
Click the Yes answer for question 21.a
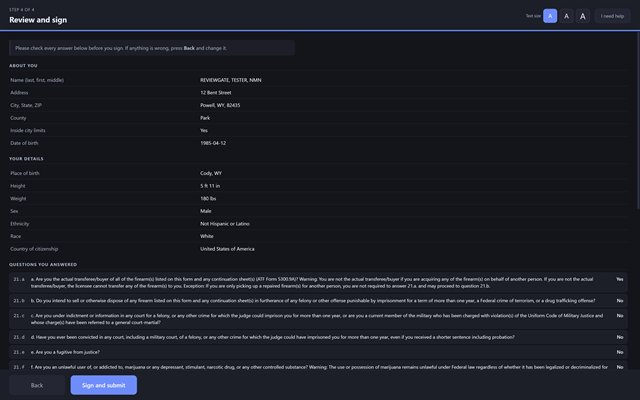coord(620,279)
